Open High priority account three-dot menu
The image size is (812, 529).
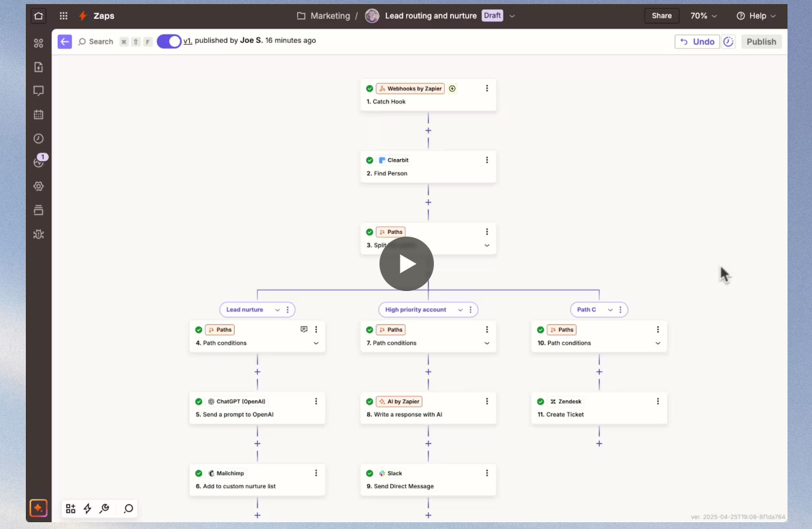(470, 309)
